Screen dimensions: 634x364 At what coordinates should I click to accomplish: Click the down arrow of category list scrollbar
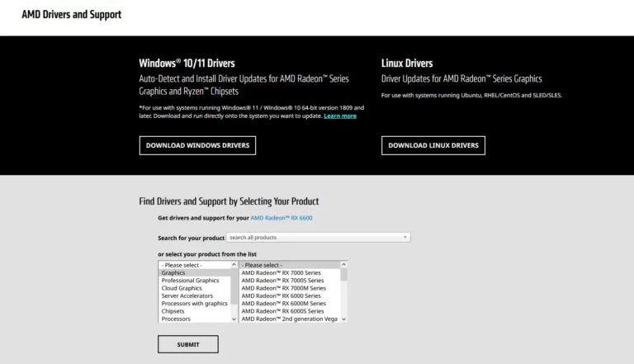pyautogui.click(x=234, y=319)
